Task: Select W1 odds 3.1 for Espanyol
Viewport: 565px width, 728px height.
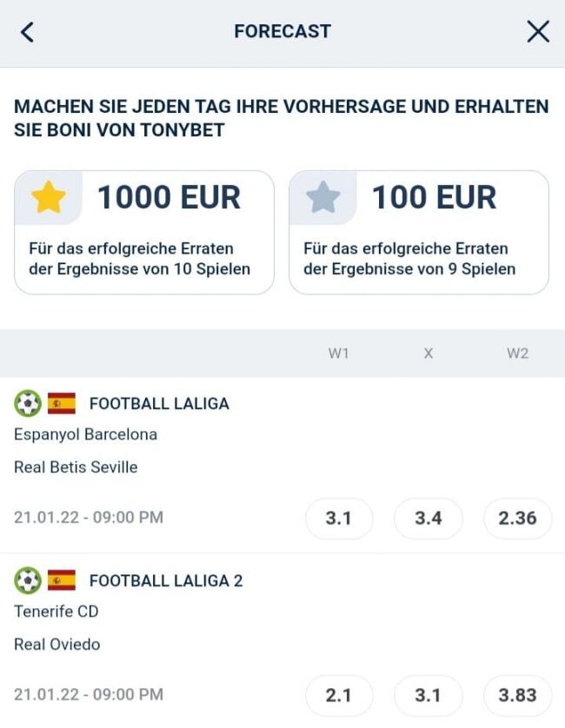Action: (339, 519)
